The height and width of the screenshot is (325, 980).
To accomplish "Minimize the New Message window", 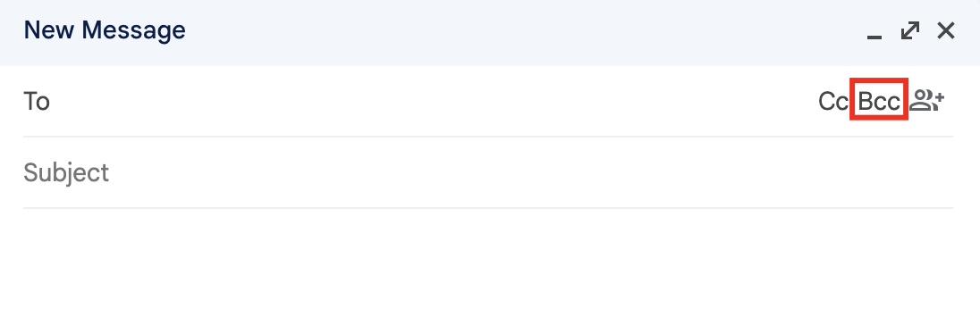I will tap(874, 31).
